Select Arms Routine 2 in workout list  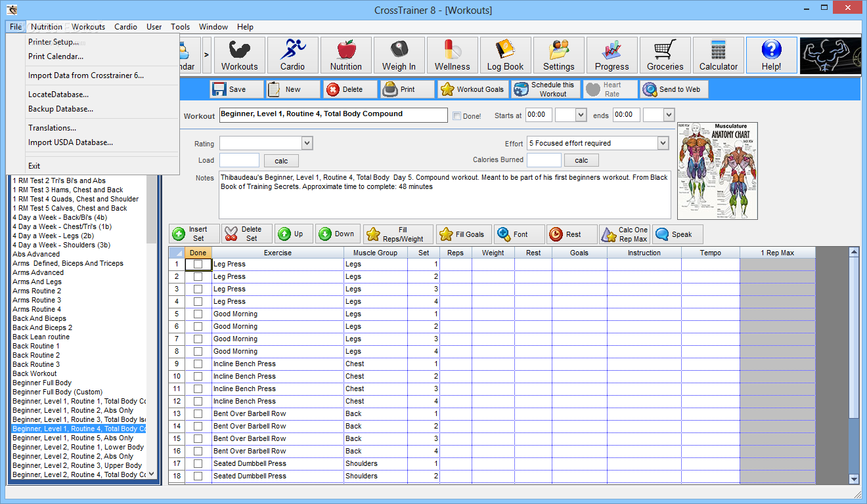[37, 291]
